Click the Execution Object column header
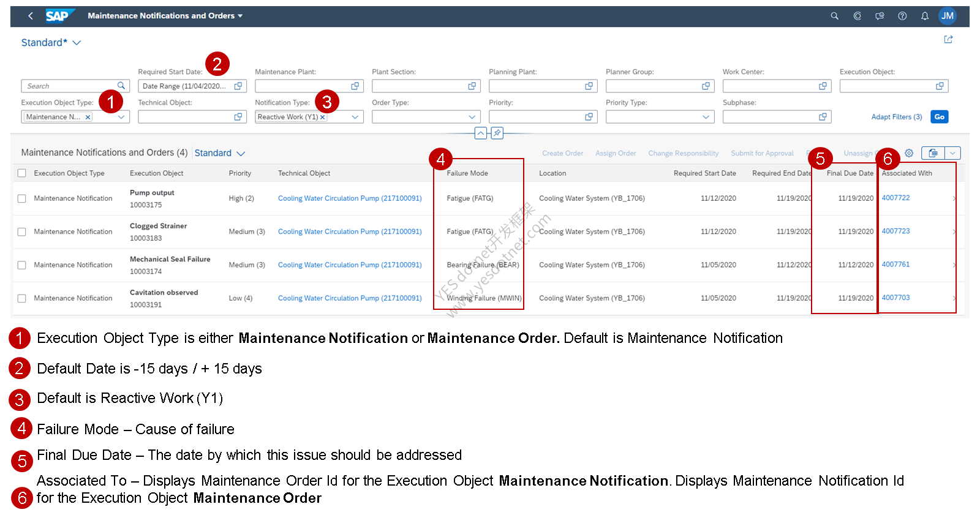Viewport: 980px width, 515px height. tap(157, 173)
